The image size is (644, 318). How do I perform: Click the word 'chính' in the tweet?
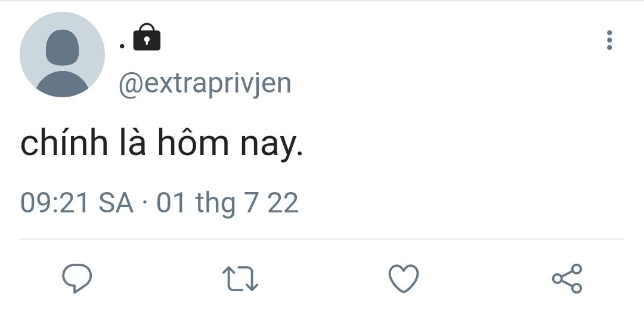(64, 142)
